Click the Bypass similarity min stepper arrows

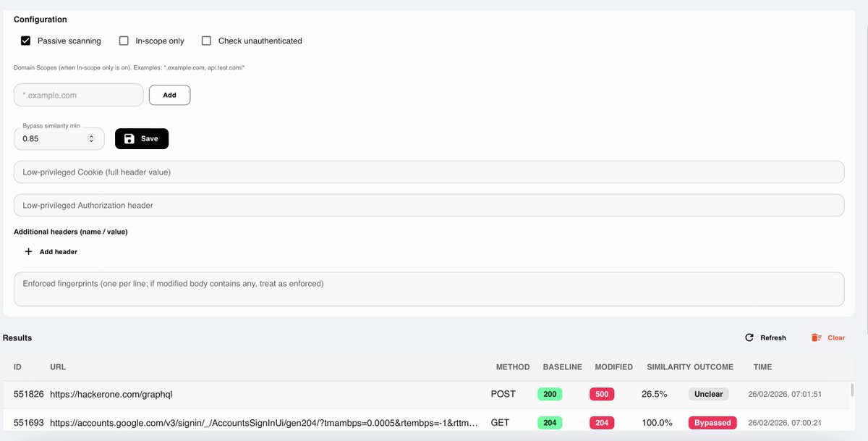(x=91, y=138)
